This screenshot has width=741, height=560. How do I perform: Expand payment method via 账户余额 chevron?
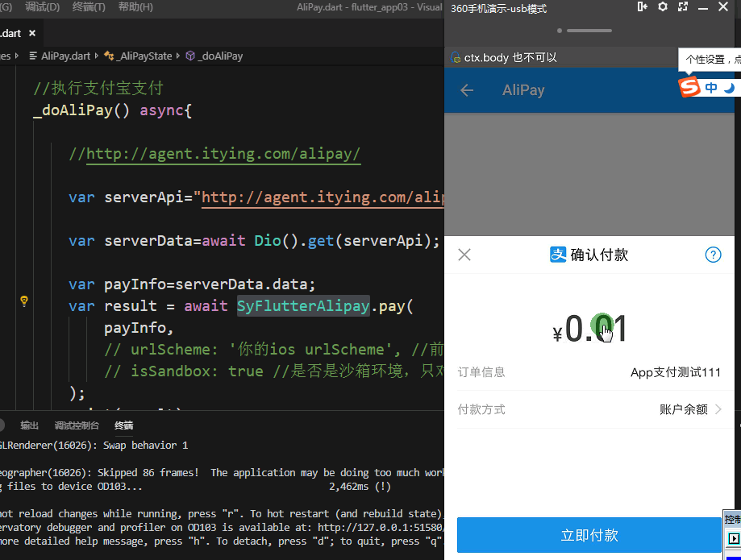click(x=718, y=409)
